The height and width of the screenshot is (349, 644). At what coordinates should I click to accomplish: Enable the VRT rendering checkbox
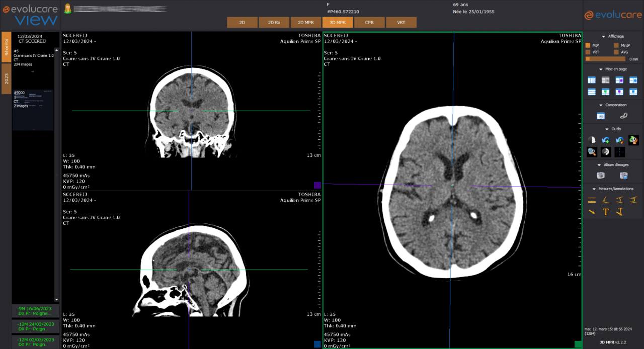click(x=588, y=52)
